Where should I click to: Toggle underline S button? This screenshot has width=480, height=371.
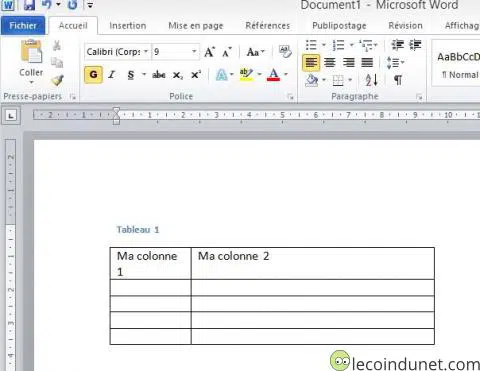pos(131,75)
